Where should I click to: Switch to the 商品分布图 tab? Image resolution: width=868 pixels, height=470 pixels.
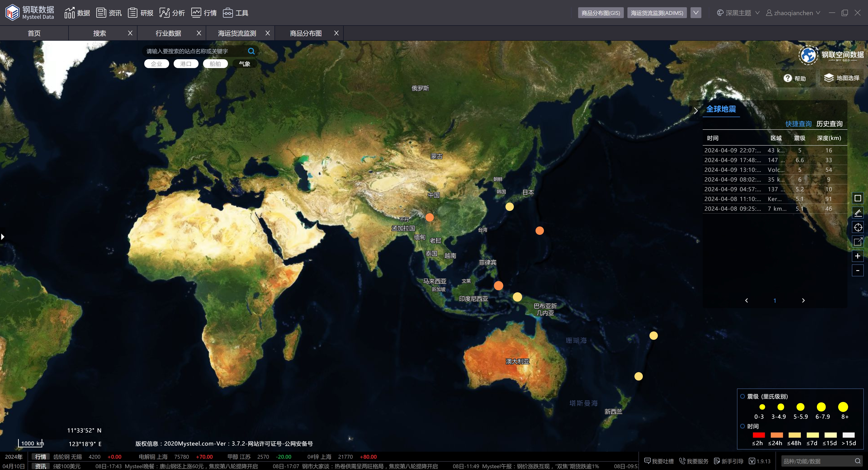[x=306, y=33]
